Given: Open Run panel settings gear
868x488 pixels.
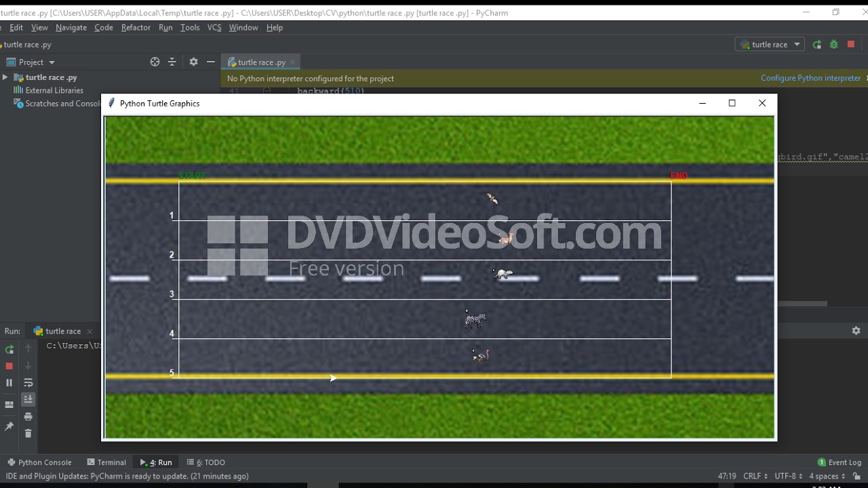Looking at the screenshot, I should pyautogui.click(x=856, y=331).
